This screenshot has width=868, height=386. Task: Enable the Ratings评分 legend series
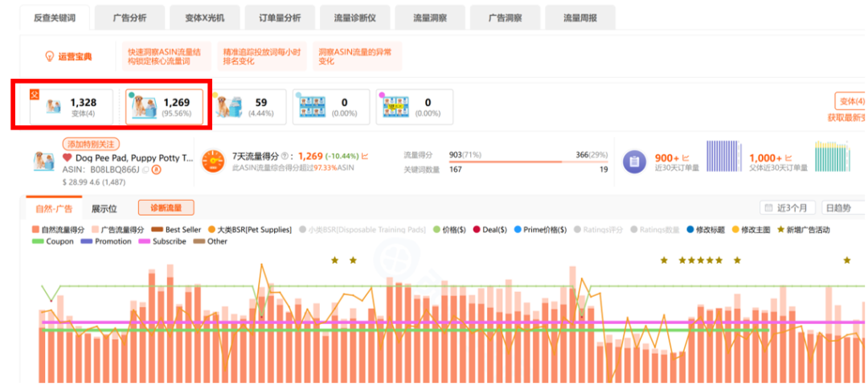(600, 230)
